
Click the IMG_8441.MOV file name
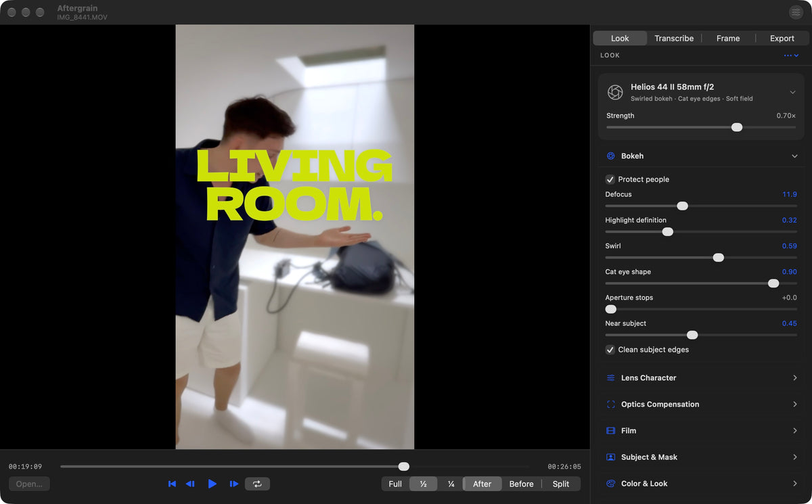point(82,17)
